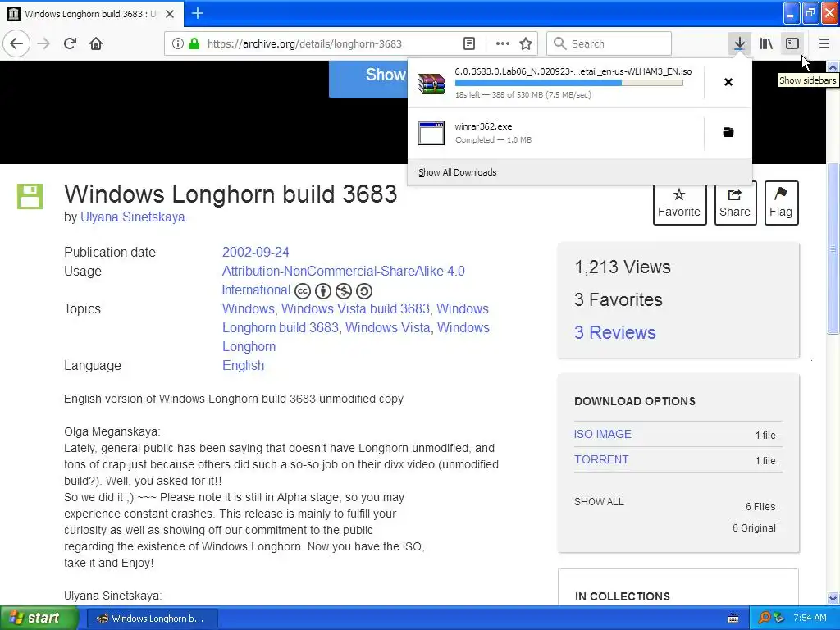This screenshot has height=630, width=840.
Task: Reload the current page
Action: click(x=70, y=43)
